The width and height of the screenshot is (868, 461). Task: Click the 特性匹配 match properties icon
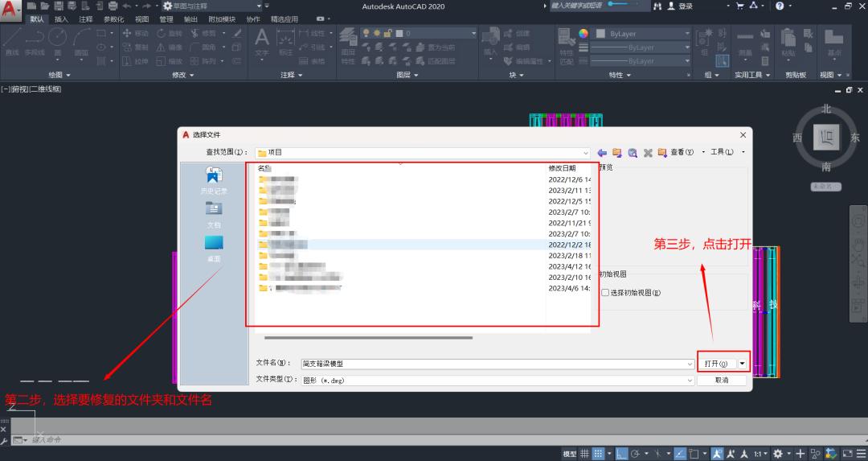pos(567,45)
